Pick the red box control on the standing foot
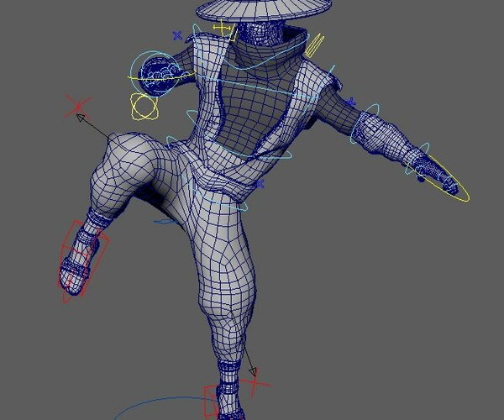 pyautogui.click(x=211, y=402)
